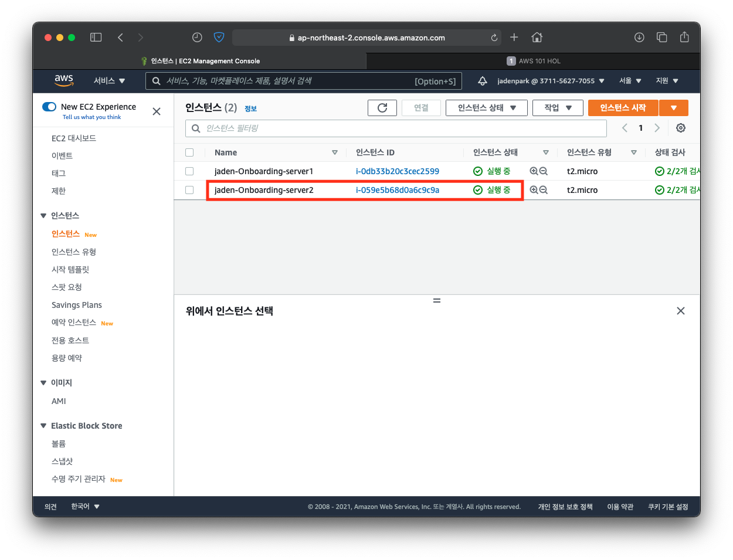The width and height of the screenshot is (733, 560).
Task: Open the 한국어 language dropdown in footer
Action: point(85,507)
